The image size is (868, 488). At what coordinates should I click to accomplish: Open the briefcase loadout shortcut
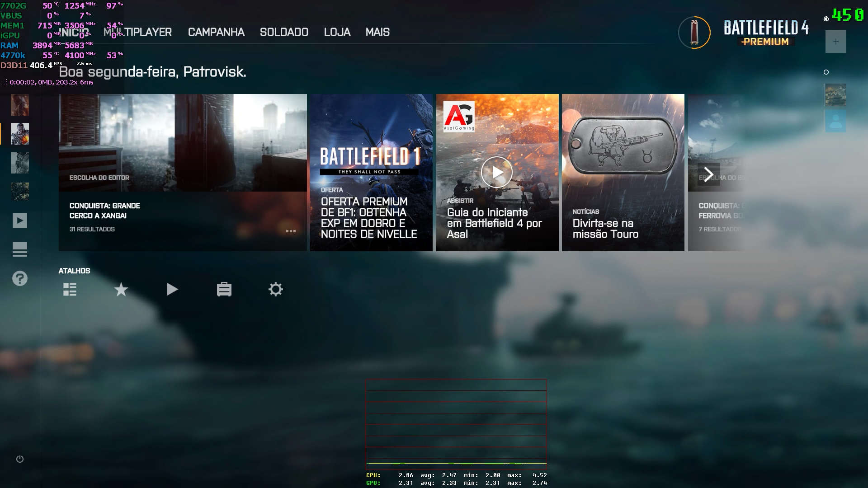point(224,289)
